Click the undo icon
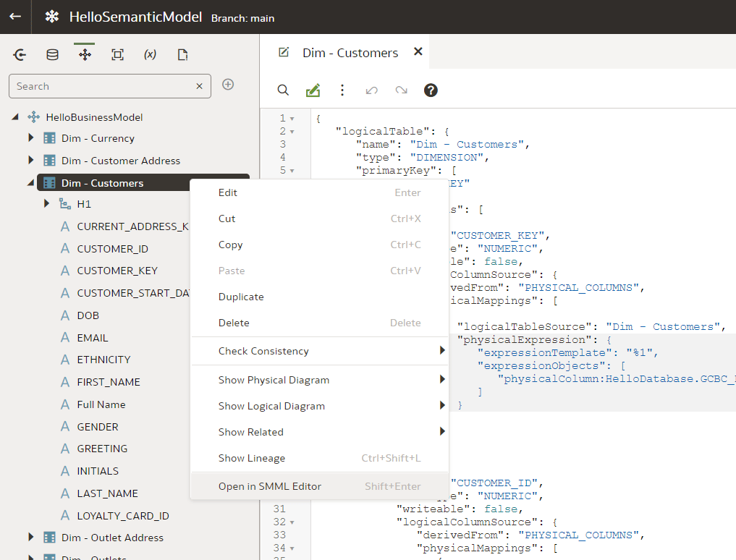 371,90
